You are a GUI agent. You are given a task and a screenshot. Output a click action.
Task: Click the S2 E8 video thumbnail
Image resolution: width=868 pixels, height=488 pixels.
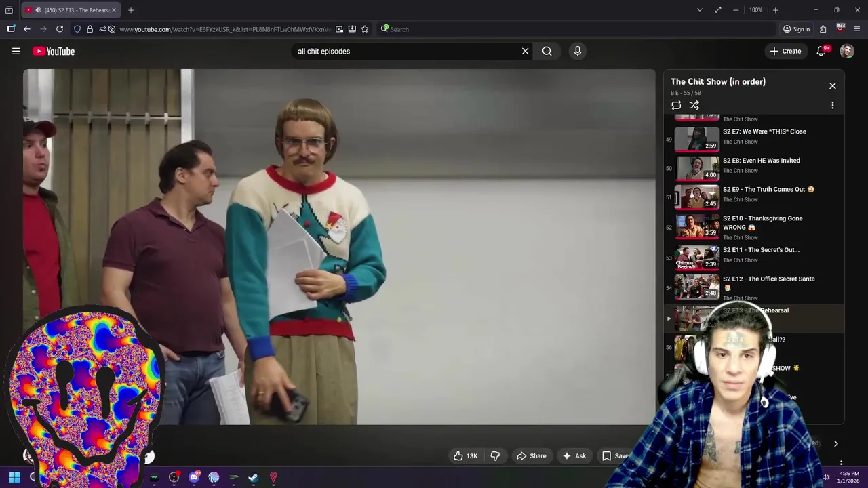click(x=696, y=168)
